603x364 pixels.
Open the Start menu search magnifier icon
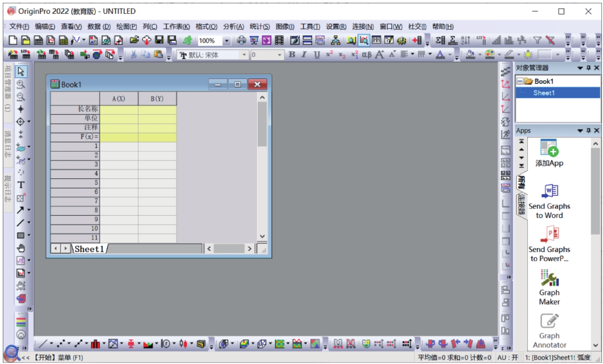[x=12, y=353]
